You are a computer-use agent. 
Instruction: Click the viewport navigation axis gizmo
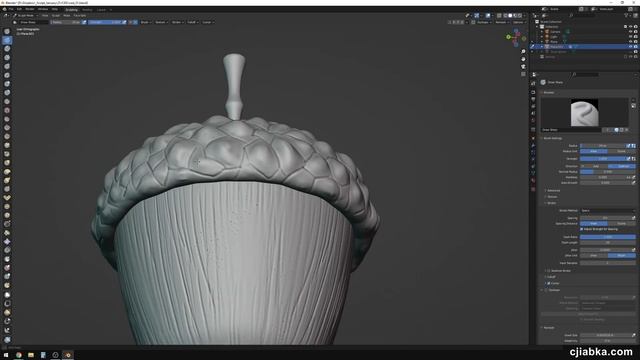515,37
